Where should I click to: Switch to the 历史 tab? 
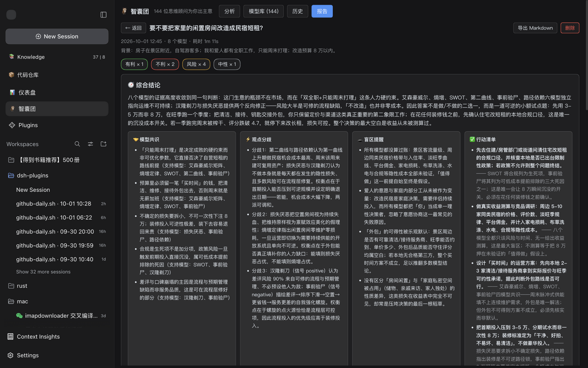(x=298, y=11)
